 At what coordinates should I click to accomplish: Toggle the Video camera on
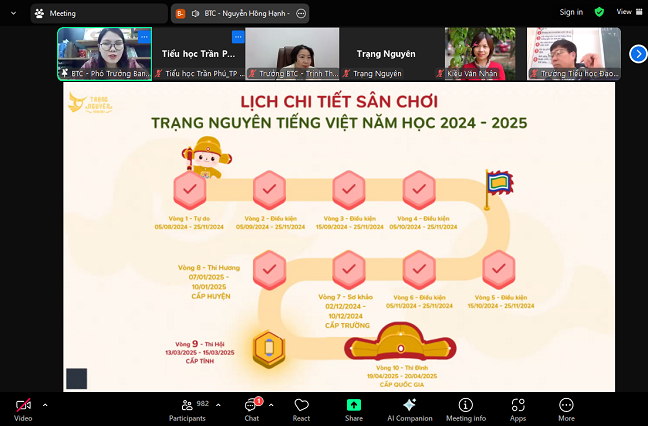click(23, 405)
